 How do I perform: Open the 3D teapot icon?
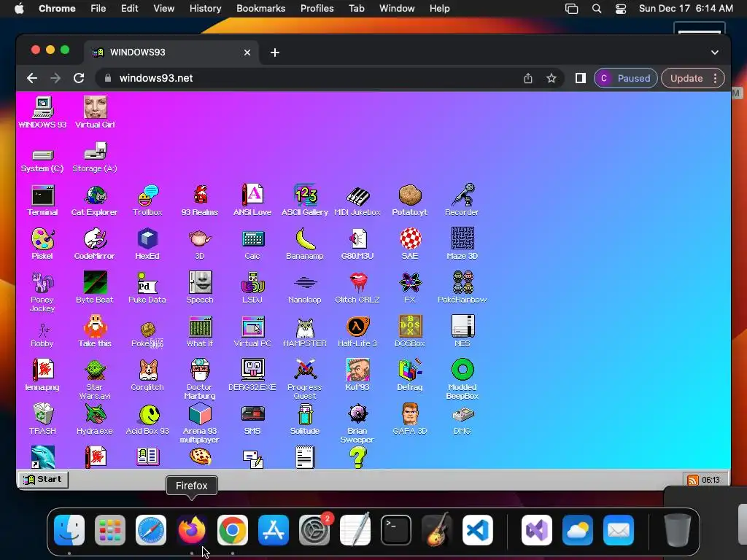point(200,244)
